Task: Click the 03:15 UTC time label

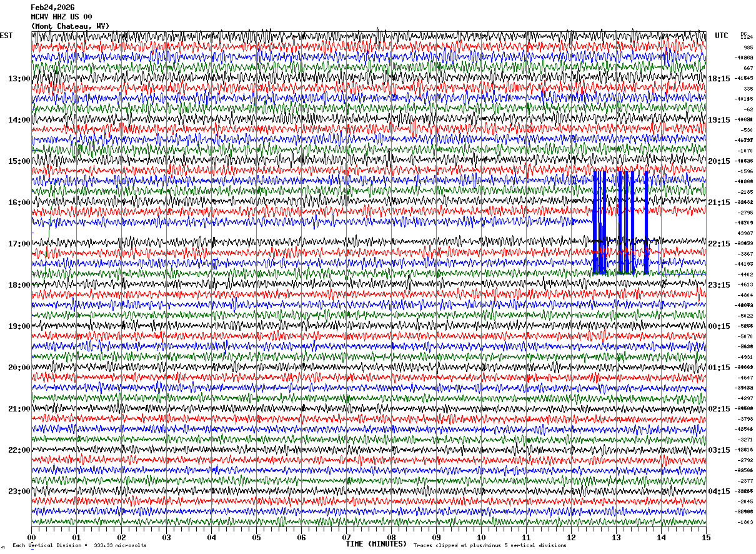Action: (x=719, y=450)
